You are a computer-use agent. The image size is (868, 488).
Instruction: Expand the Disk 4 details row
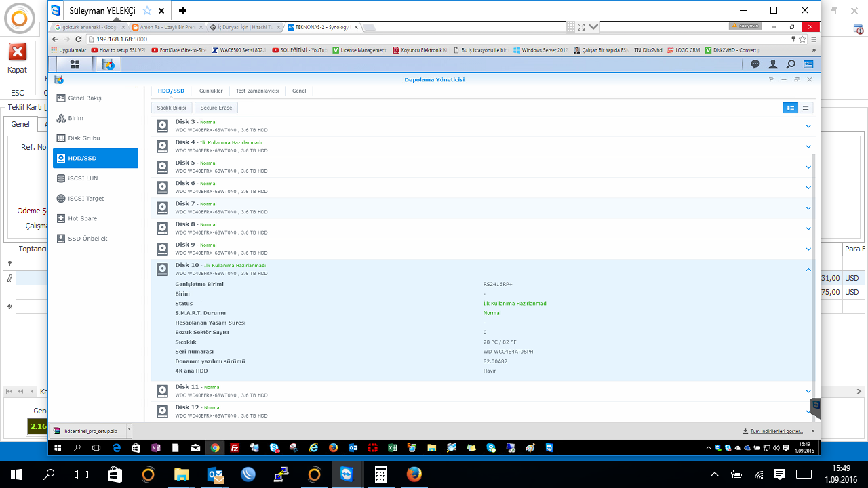click(x=808, y=146)
